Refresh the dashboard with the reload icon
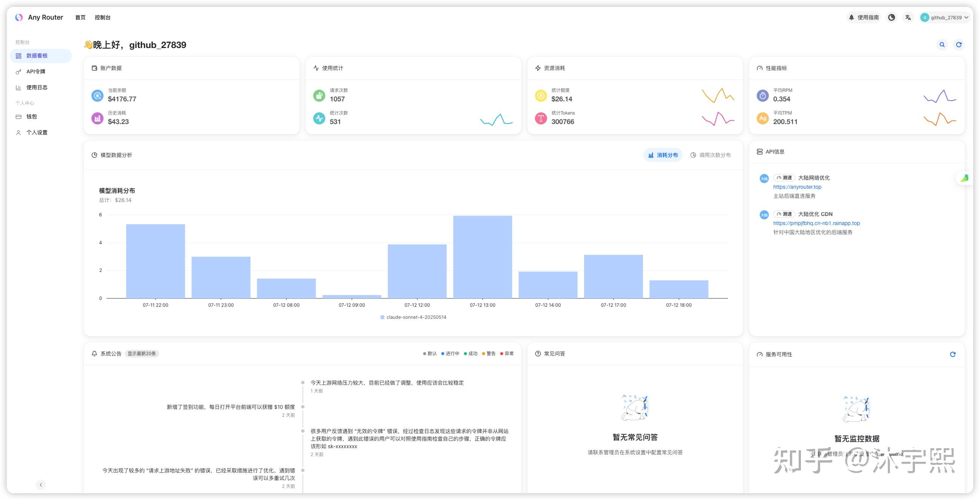 pyautogui.click(x=959, y=45)
